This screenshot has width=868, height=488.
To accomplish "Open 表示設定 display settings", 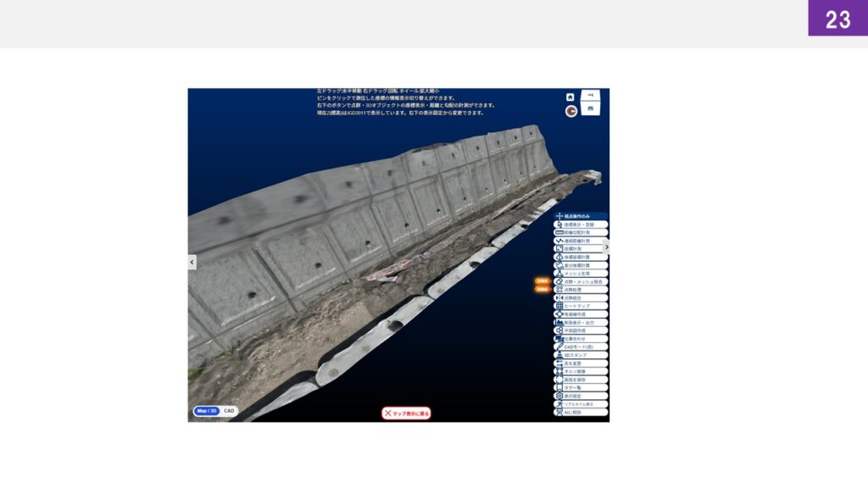I will pos(581,396).
